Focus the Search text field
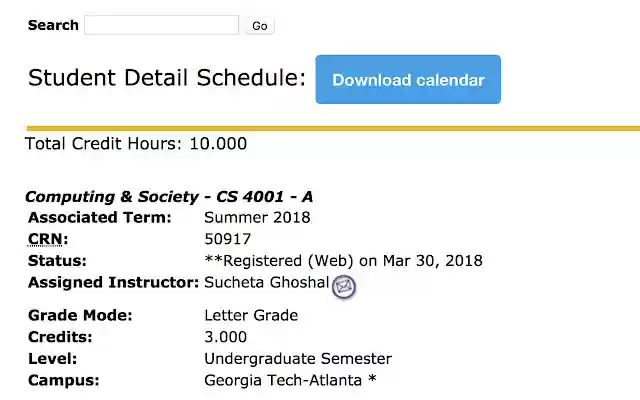The image size is (640, 400). click(161, 25)
